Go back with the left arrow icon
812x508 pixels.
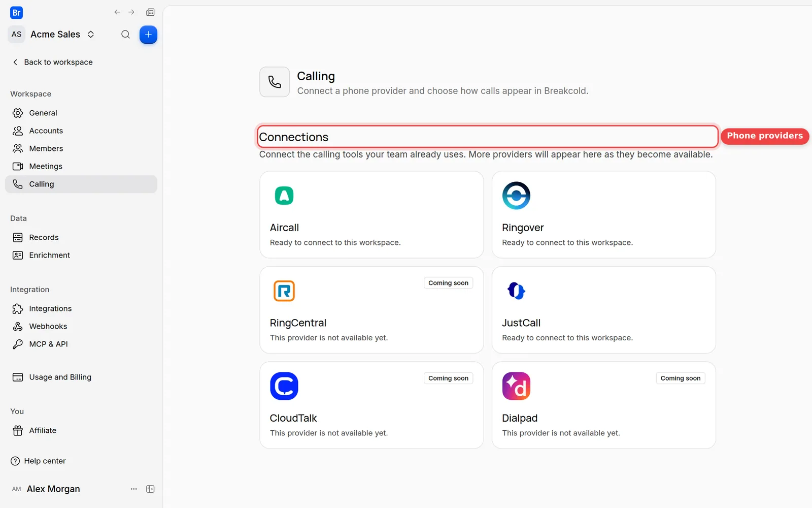[117, 12]
